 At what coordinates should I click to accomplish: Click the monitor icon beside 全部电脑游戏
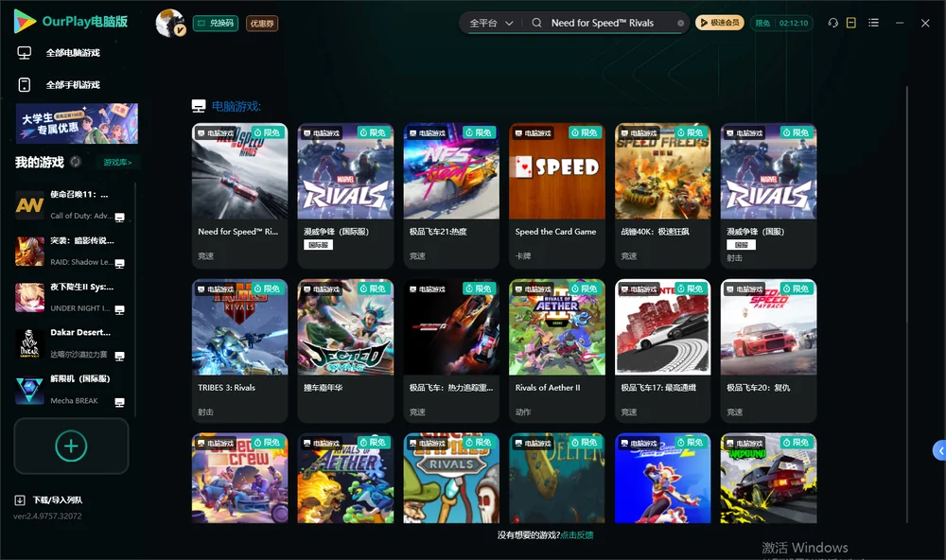25,53
